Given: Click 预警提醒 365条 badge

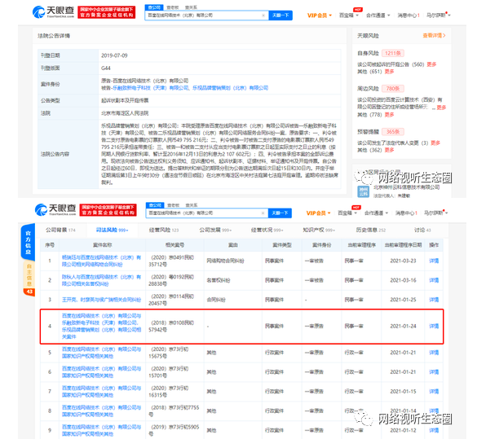Looking at the screenshot, I should (393, 132).
